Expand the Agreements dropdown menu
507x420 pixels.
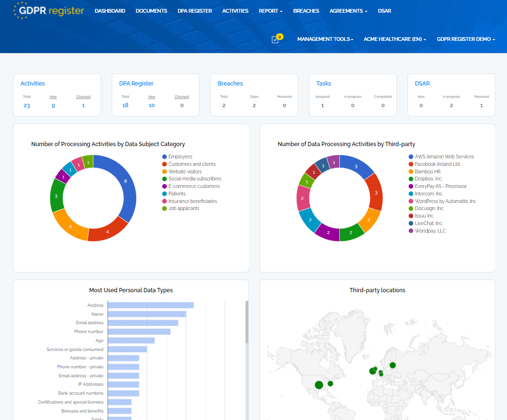[348, 11]
